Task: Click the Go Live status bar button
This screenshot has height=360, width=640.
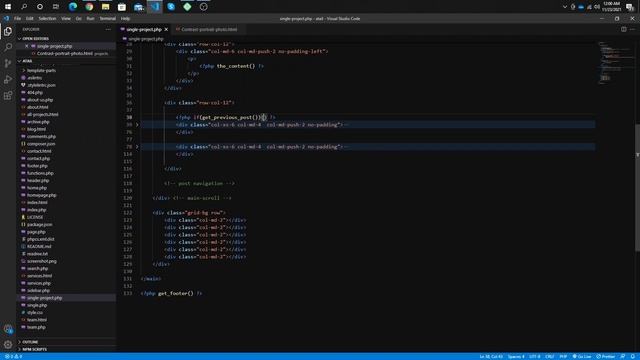Action: [x=582, y=357]
